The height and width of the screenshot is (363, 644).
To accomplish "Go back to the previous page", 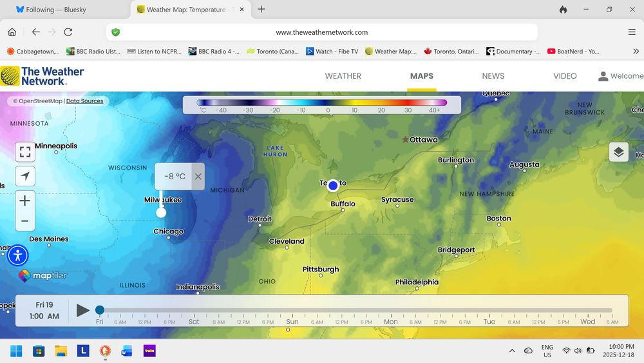I will pos(35,32).
